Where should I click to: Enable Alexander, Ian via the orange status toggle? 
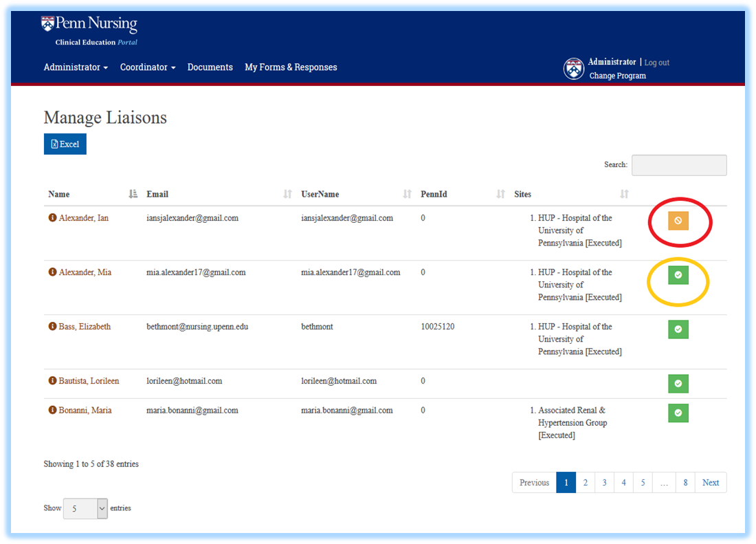coord(678,221)
